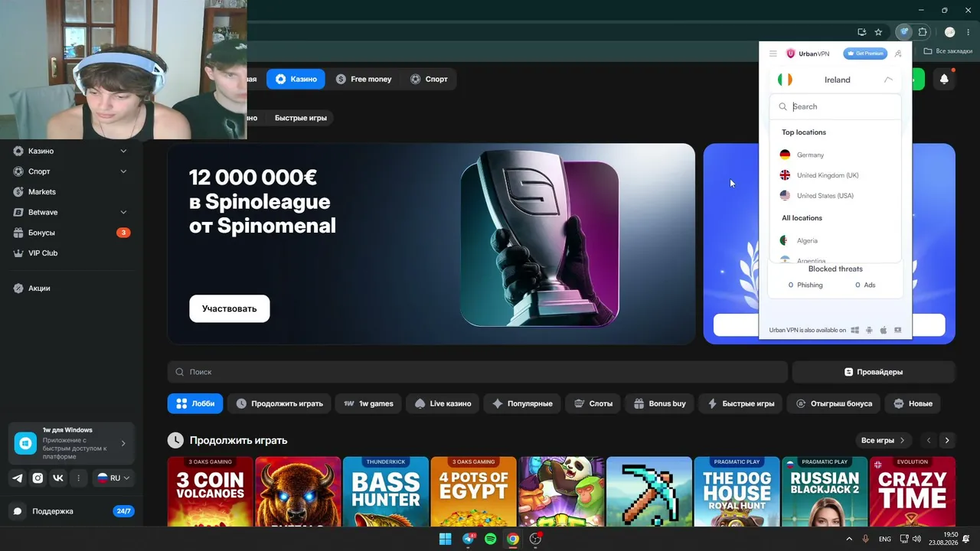Viewport: 980px width, 551px height.
Task: Filter by 1w games category
Action: (368, 403)
